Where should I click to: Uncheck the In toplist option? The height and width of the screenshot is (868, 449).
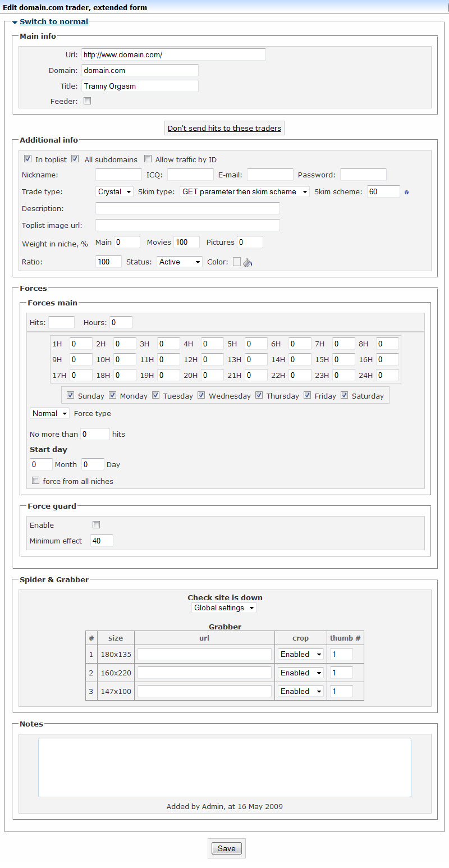click(x=28, y=159)
